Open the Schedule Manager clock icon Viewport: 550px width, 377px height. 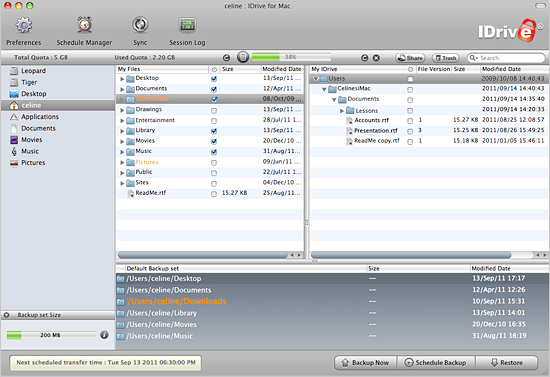(x=85, y=25)
